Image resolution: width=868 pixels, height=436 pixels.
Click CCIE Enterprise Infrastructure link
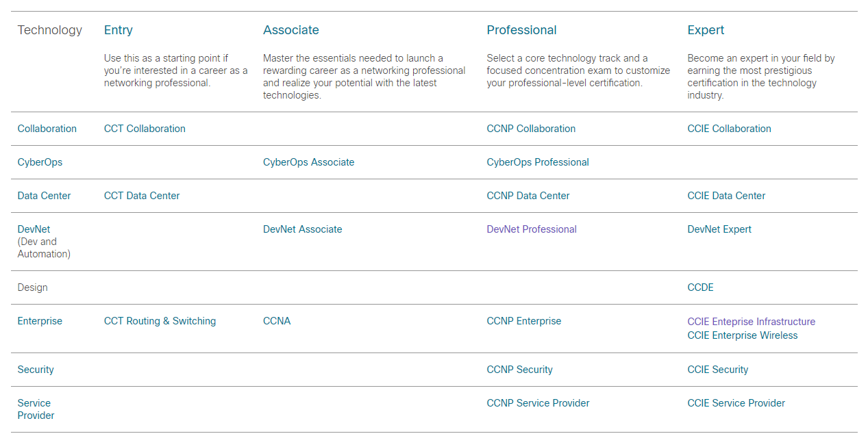751,322
